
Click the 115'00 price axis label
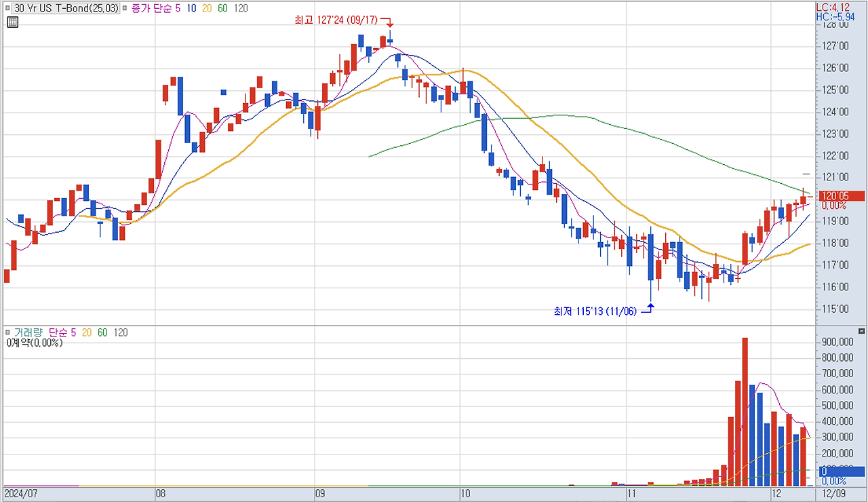[x=837, y=309]
